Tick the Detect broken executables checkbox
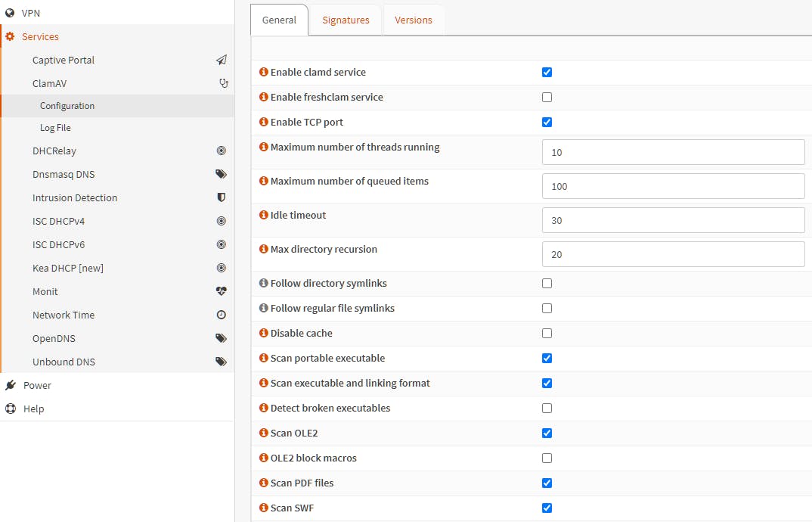The width and height of the screenshot is (812, 522). click(547, 409)
